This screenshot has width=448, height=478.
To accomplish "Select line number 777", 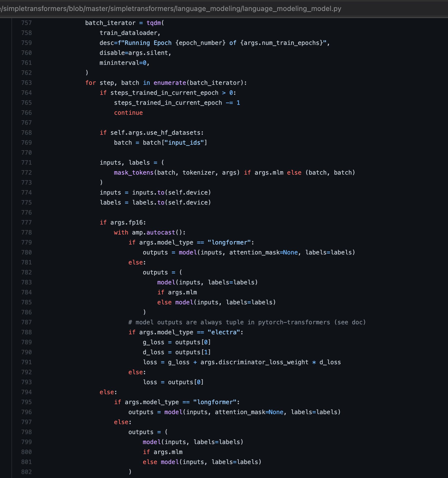I will (26, 222).
